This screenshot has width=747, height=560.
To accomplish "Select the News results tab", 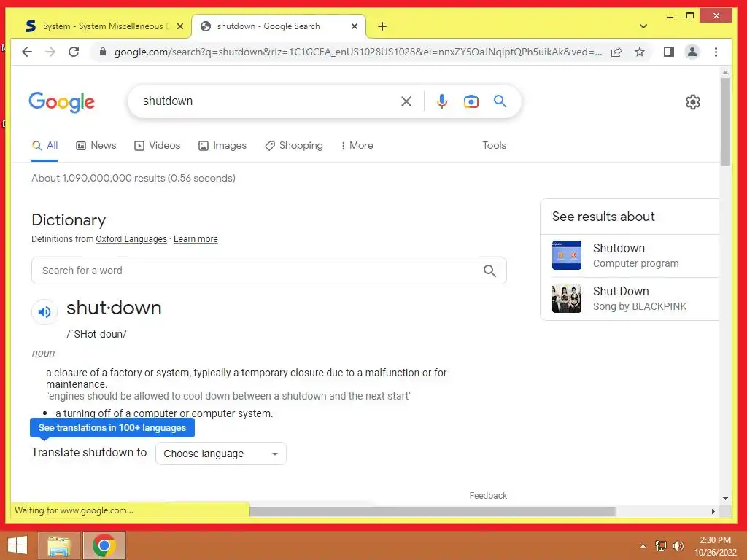I will (96, 146).
